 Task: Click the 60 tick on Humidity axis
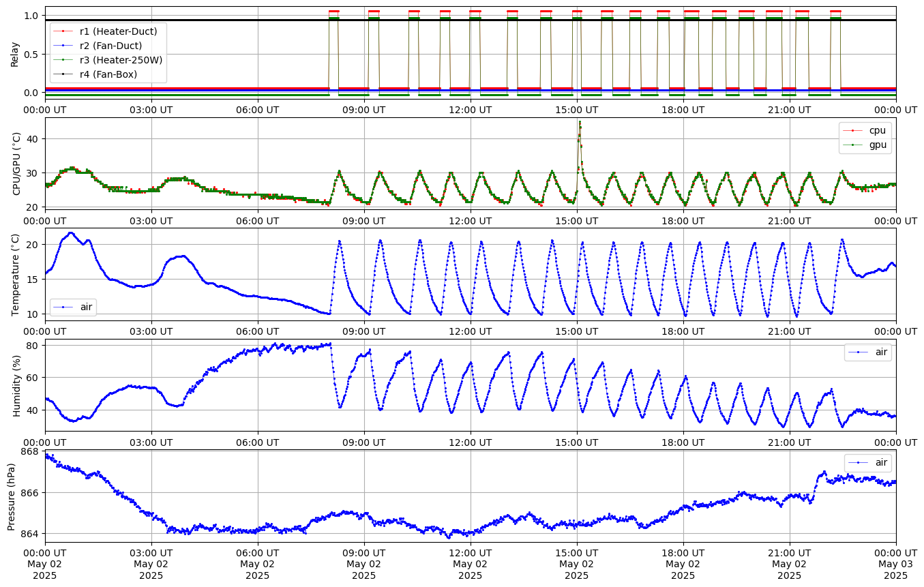34,378
